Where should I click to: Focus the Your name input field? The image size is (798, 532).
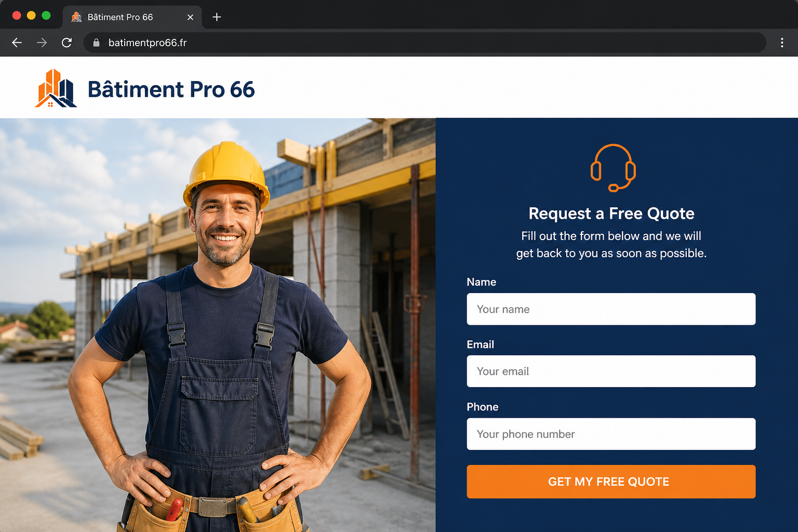(x=611, y=309)
